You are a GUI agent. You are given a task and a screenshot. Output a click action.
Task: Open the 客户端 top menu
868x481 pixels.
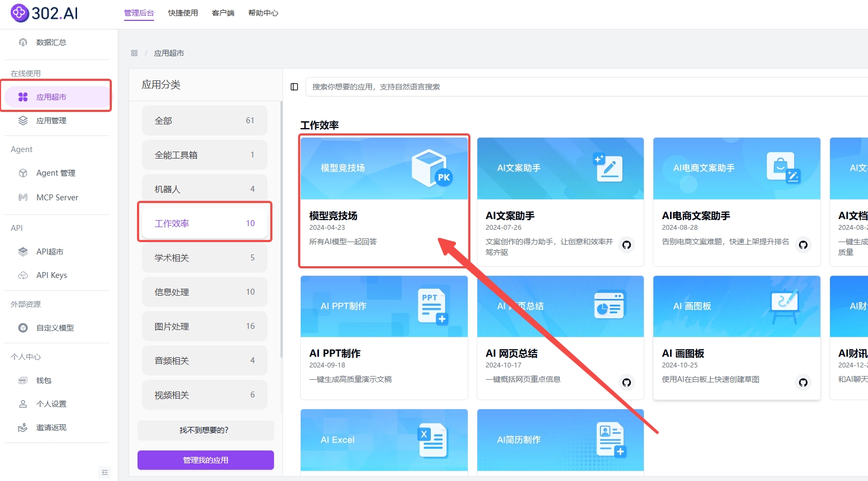click(x=223, y=13)
